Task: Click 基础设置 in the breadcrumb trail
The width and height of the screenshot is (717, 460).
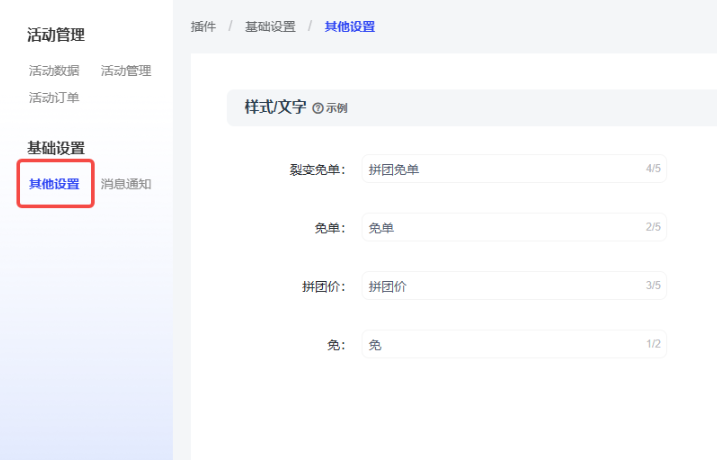Action: (270, 27)
